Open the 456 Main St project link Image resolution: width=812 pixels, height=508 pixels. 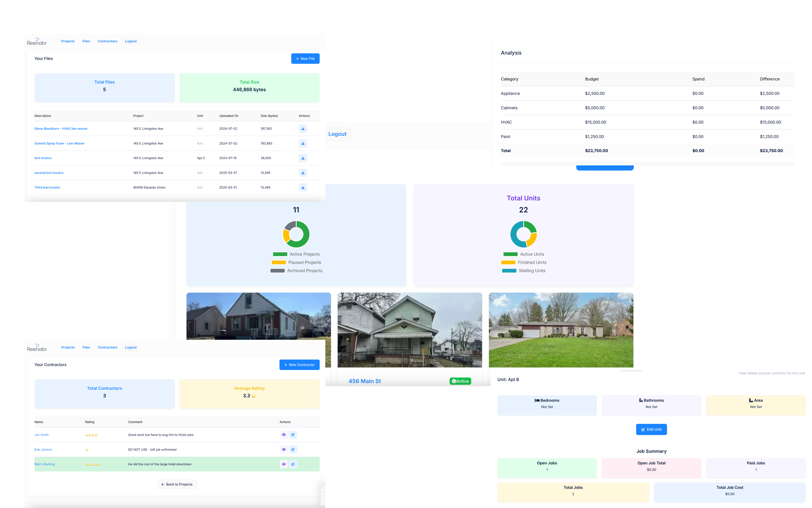[364, 381]
